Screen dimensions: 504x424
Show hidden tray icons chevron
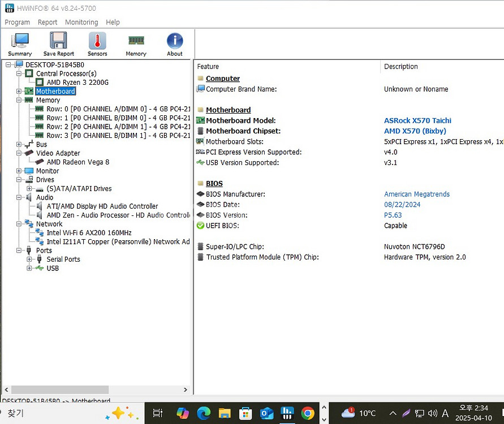393,413
